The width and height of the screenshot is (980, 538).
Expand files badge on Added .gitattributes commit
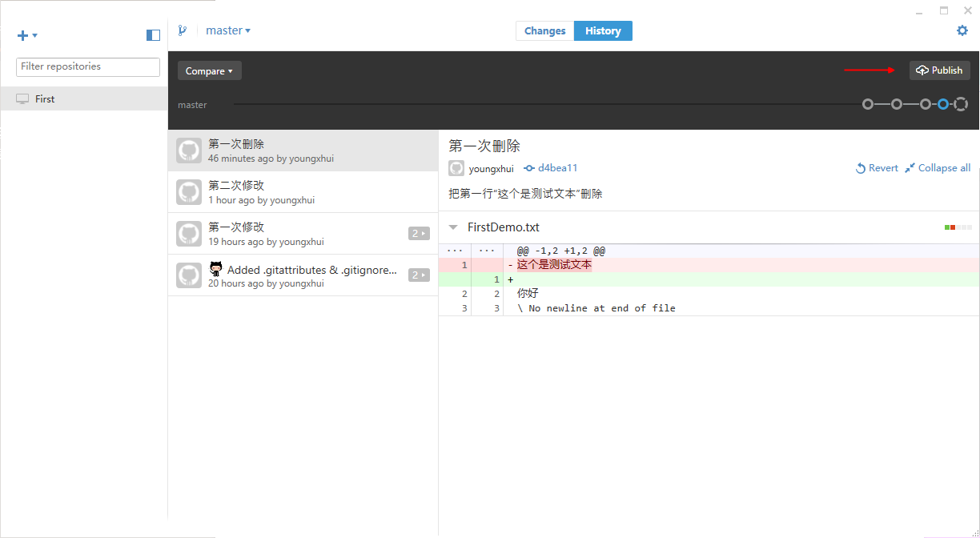(x=419, y=275)
